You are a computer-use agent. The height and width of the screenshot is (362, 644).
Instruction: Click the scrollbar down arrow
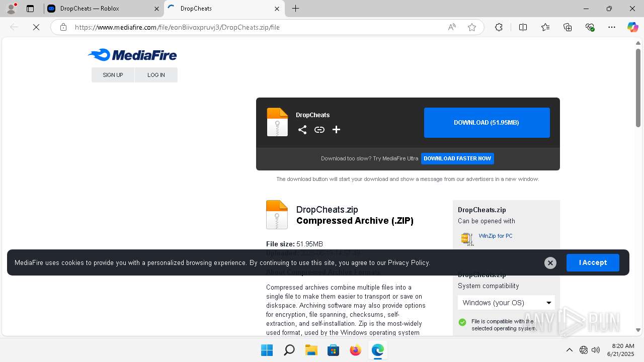click(x=638, y=330)
